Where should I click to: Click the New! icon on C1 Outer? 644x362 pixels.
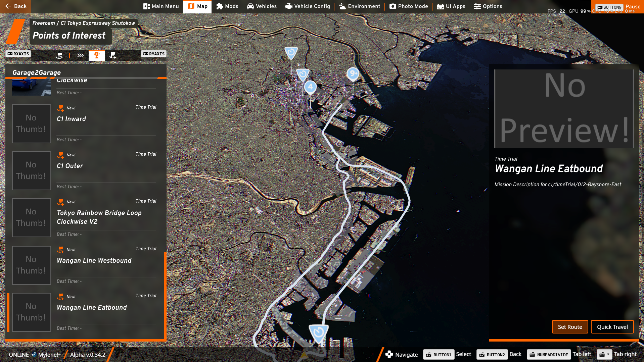click(60, 155)
